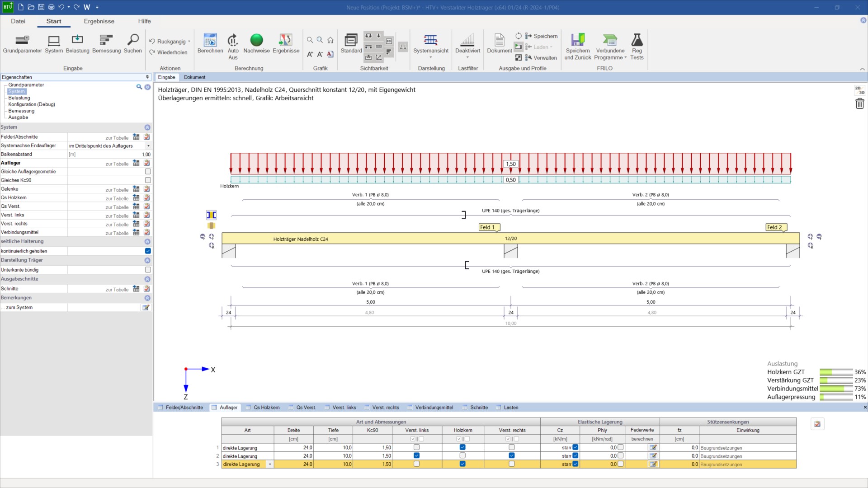
Task: Open the Dokument output icon
Action: [499, 41]
